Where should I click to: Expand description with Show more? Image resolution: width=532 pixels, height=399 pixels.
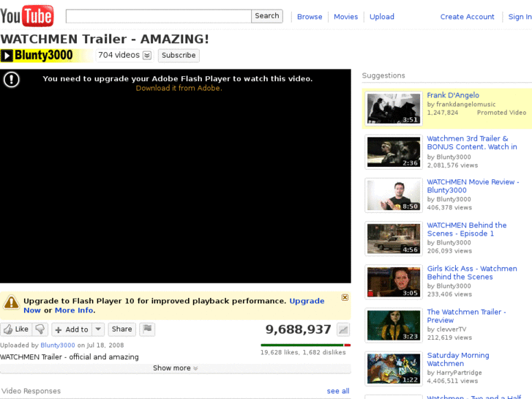coord(176,368)
